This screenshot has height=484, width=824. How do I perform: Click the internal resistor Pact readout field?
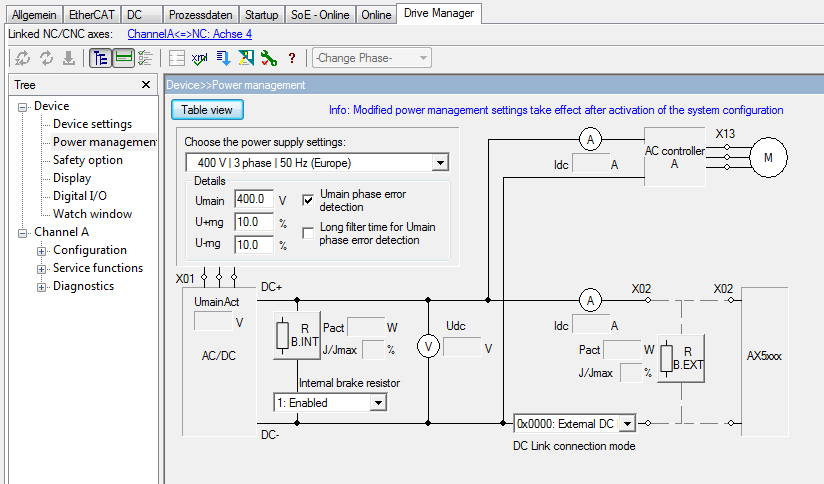[366, 327]
